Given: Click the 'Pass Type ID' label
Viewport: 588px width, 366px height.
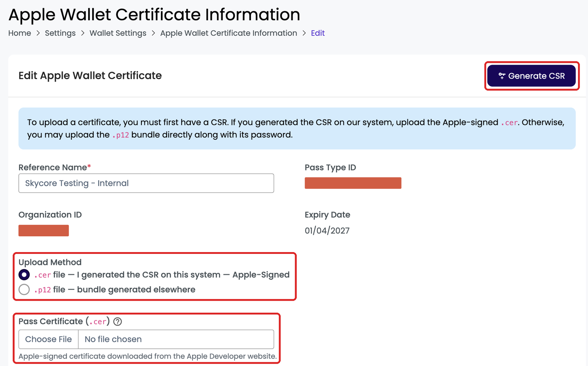Looking at the screenshot, I should [330, 168].
